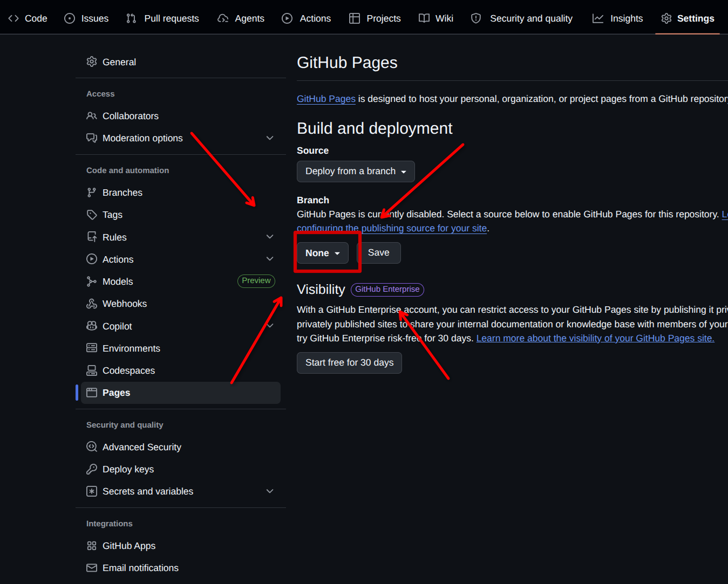Open Email notifications settings label
The width and height of the screenshot is (728, 584).
coord(140,568)
